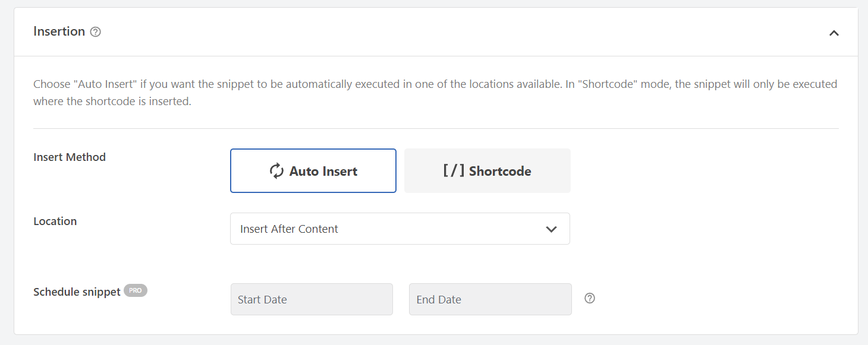Click the Location dropdown arrow
Viewport: 868px width, 345px height.
tap(551, 229)
